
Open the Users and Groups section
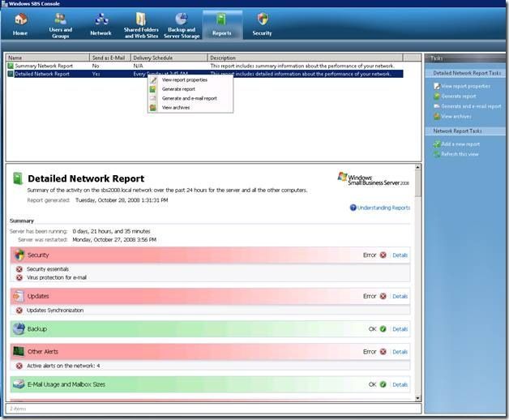pyautogui.click(x=60, y=25)
